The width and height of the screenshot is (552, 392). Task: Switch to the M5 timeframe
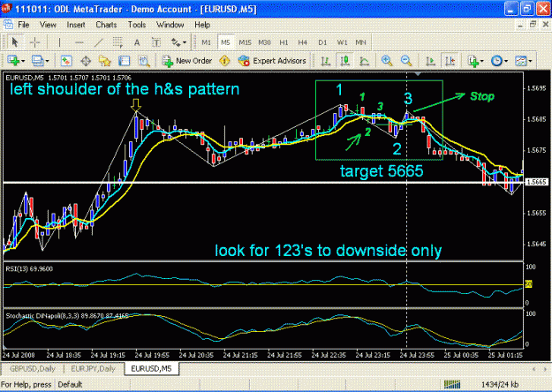[x=225, y=42]
